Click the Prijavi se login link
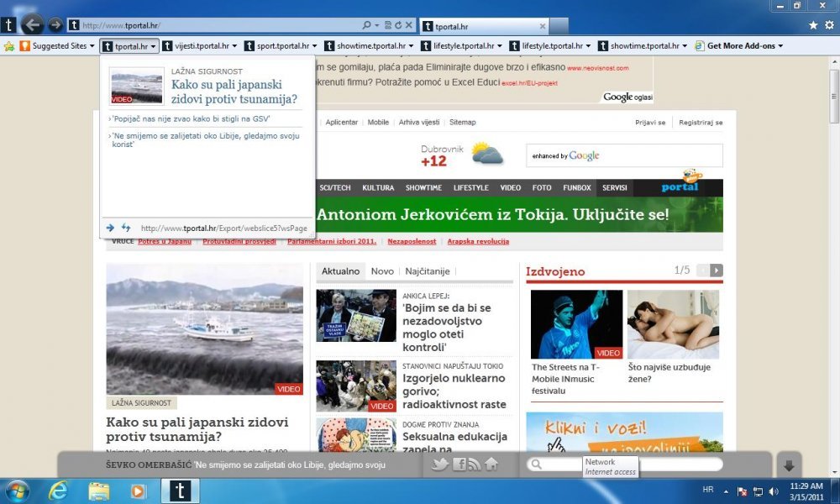Viewport: 840px width, 504px height. (x=650, y=123)
